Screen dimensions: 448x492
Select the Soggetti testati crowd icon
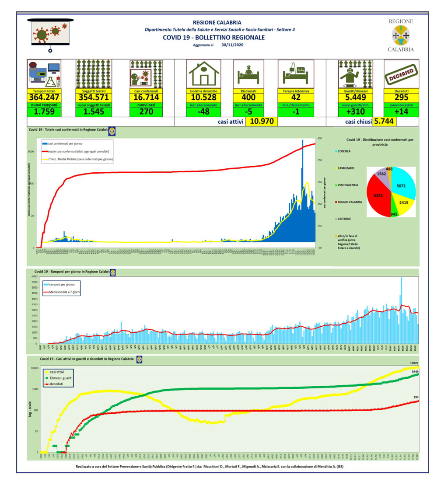click(x=94, y=74)
